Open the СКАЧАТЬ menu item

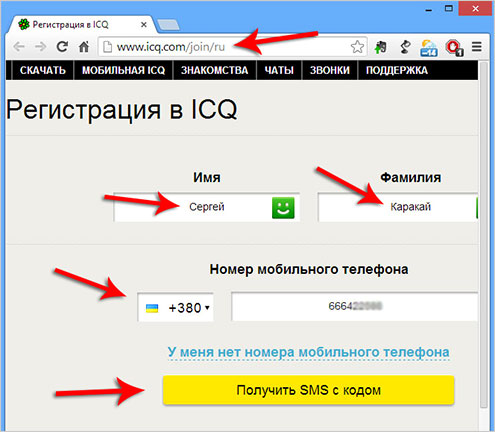click(x=43, y=70)
